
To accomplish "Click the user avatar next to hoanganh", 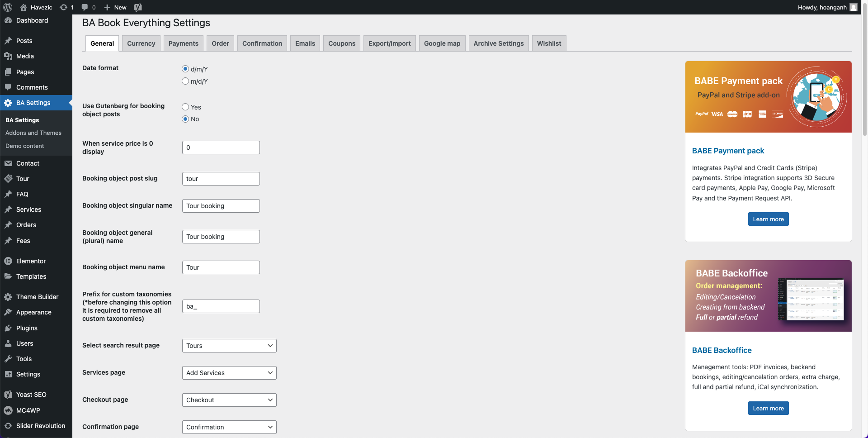I will (854, 7).
